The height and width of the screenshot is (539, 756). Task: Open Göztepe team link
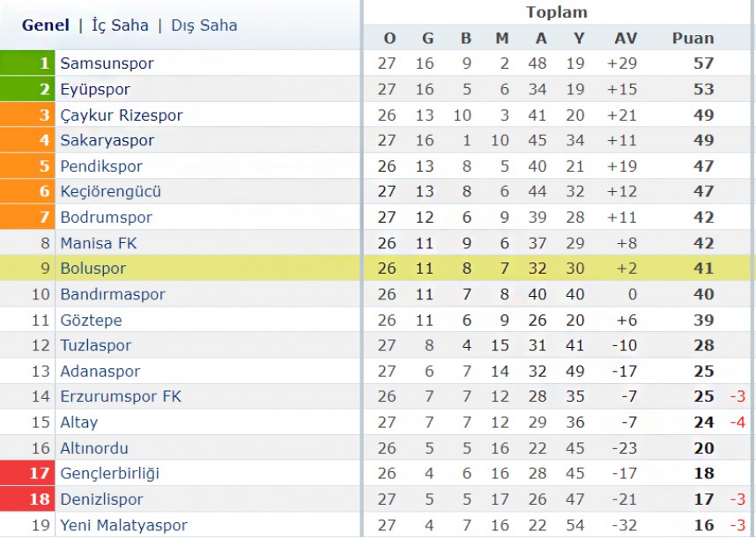tap(91, 321)
